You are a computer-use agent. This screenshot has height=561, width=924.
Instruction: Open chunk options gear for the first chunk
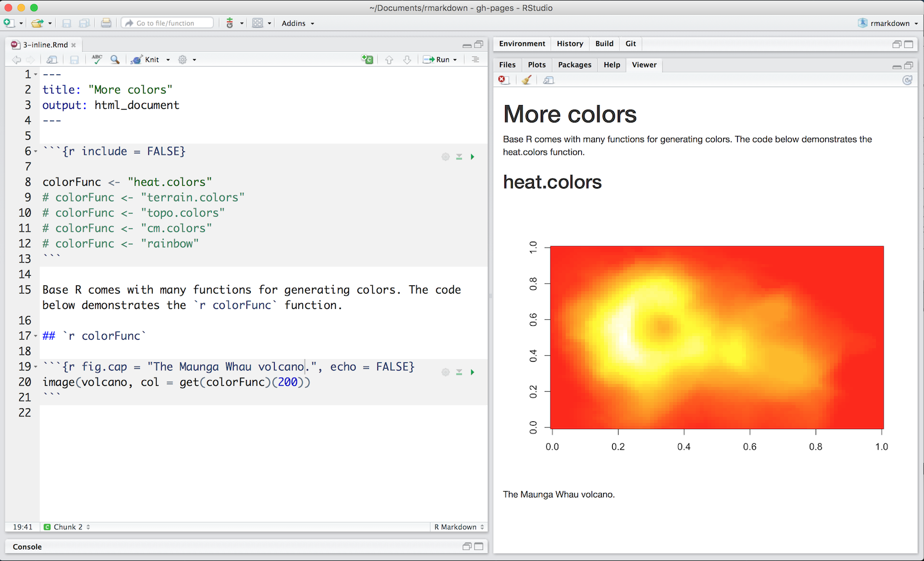click(x=445, y=156)
